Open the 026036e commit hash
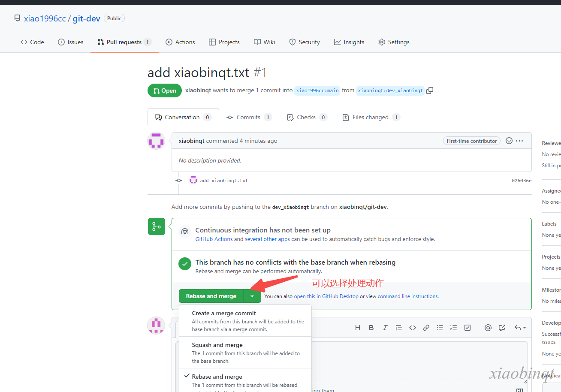561x392 pixels. pos(522,181)
